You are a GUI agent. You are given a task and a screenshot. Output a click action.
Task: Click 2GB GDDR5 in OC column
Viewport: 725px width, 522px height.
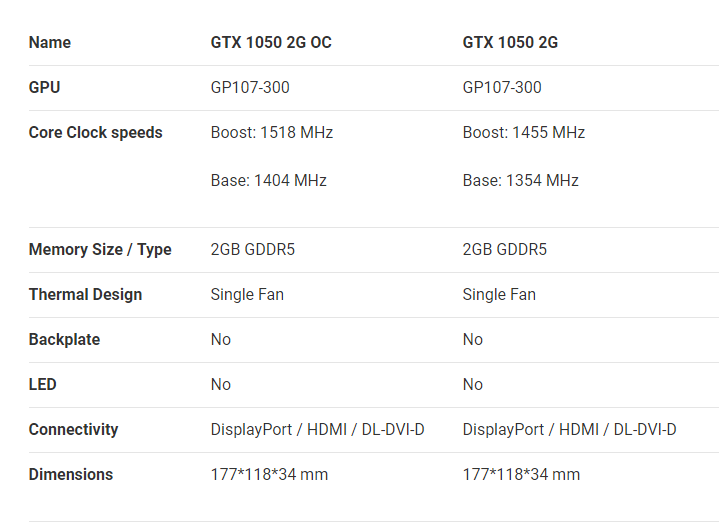252,250
